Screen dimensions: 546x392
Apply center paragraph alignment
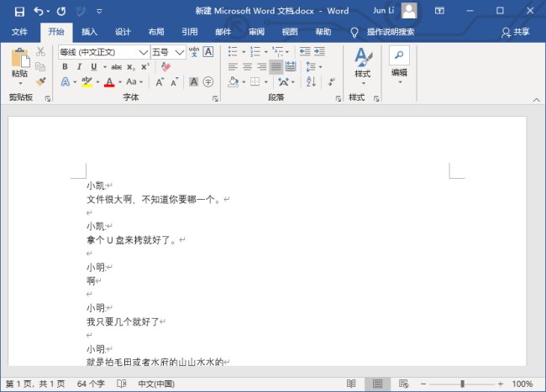pyautogui.click(x=247, y=66)
